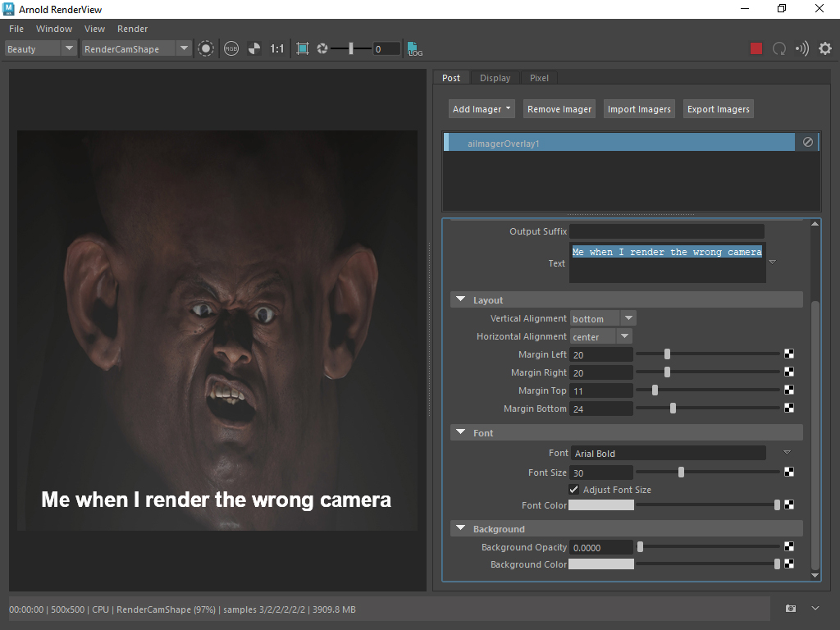Disable the aiImagerOverlay1 imager toggle
Screen dimensions: 840x630
pyautogui.click(x=808, y=143)
